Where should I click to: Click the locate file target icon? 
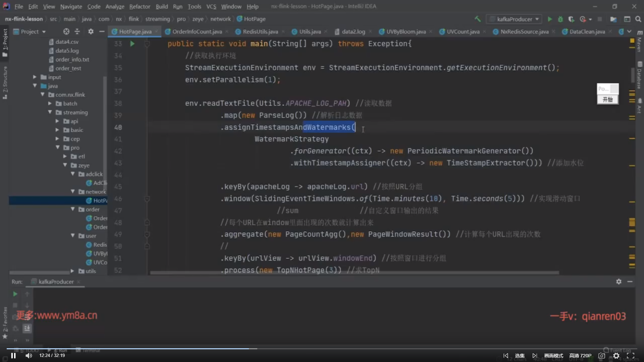[x=66, y=32]
